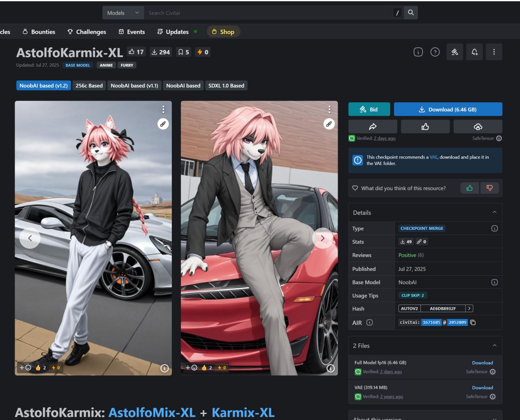Click the question mark help icon
The image size is (520, 420).
tap(435, 52)
